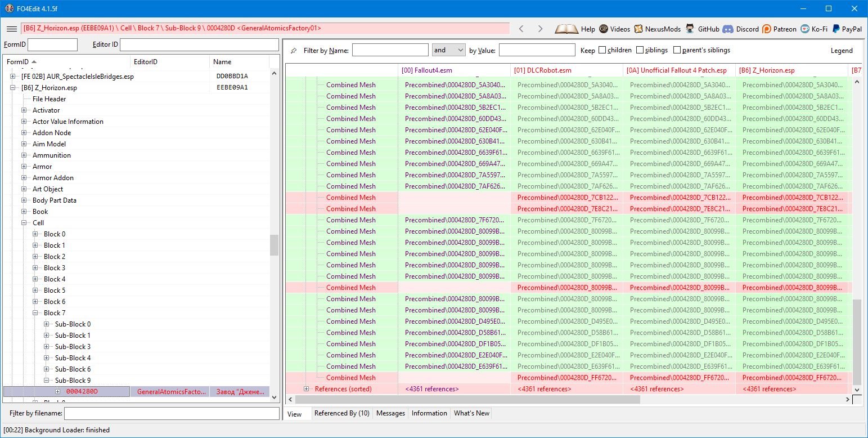Expand References (sorted) row
This screenshot has height=438, width=868.
pos(307,389)
